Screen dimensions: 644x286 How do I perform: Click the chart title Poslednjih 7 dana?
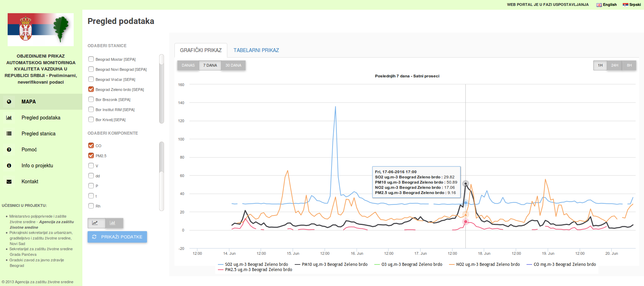pyautogui.click(x=407, y=76)
